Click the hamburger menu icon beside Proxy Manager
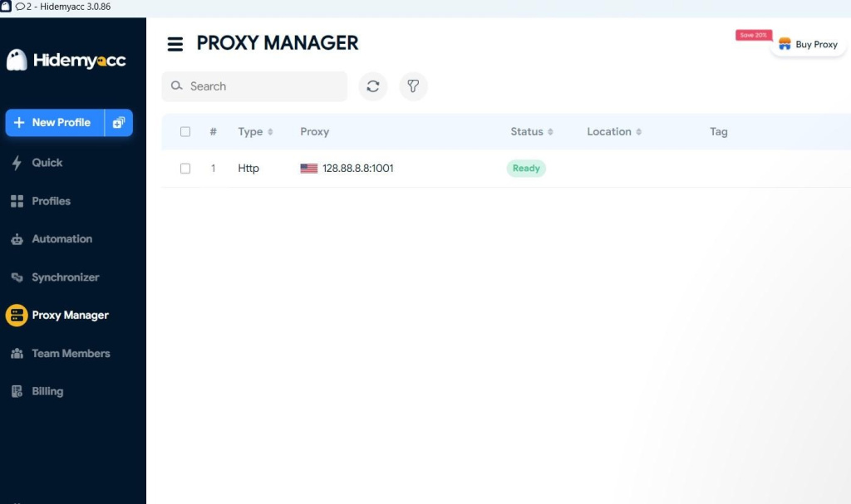Screen dimensions: 851x504 pos(175,44)
